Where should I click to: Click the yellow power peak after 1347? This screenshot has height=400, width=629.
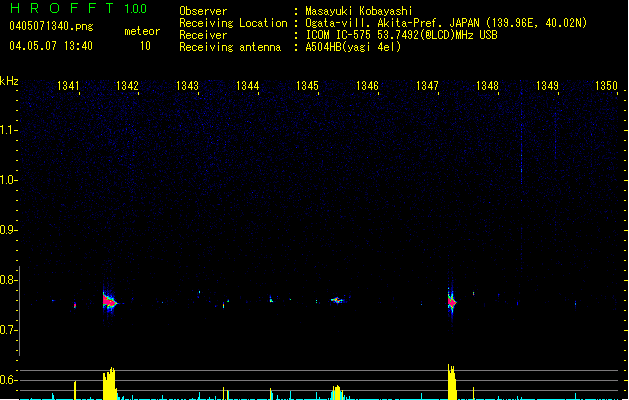tap(452, 382)
